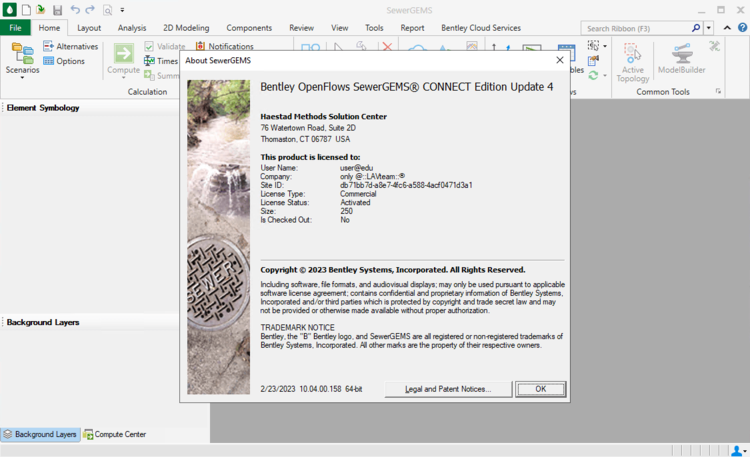Expand the refresh icon dropdown arrow
This screenshot has width=750, height=457.
[x=605, y=76]
